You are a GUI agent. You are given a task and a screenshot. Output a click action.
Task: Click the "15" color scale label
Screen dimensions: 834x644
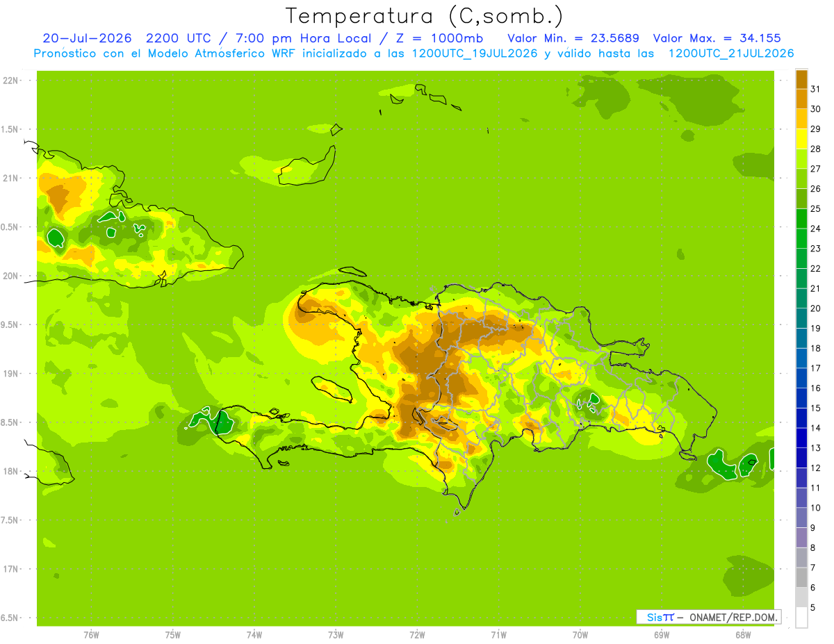click(816, 408)
